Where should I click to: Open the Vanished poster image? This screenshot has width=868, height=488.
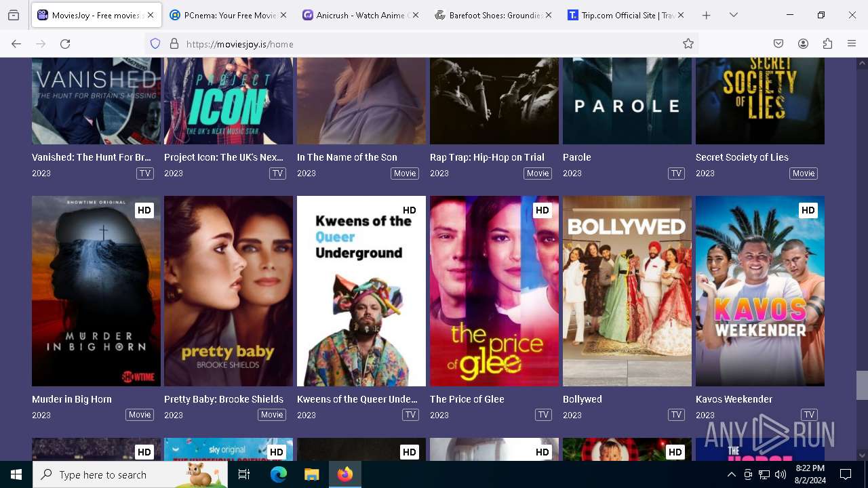pyautogui.click(x=96, y=101)
